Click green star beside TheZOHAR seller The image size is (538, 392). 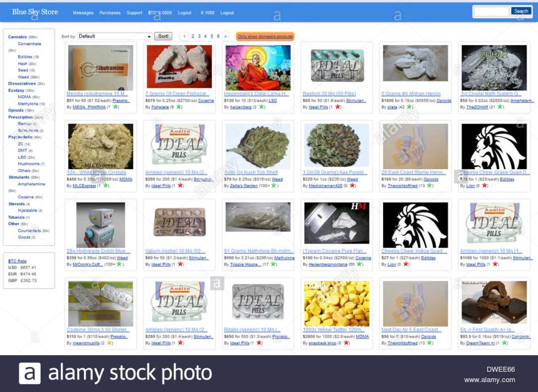[501, 107]
